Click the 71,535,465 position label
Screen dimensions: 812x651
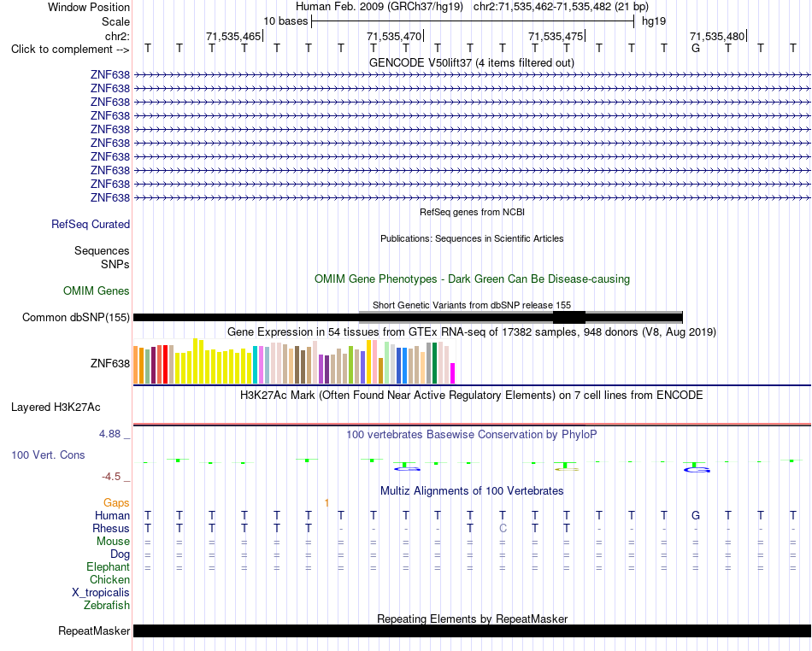click(x=233, y=36)
